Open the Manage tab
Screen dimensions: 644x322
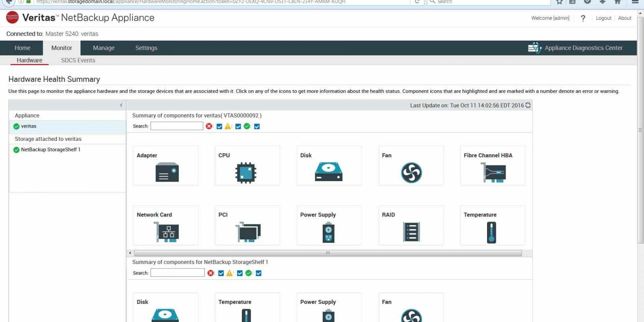coord(104,48)
